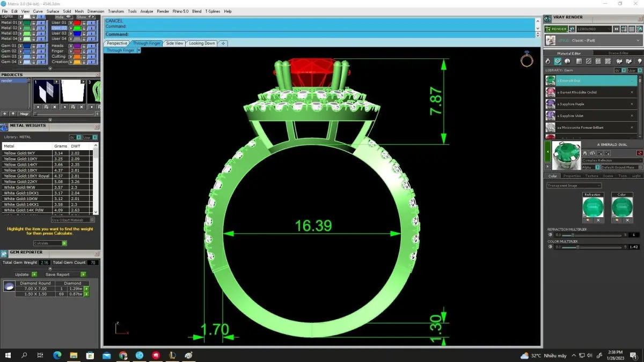Open the T-Splines menu

pyautogui.click(x=213, y=11)
